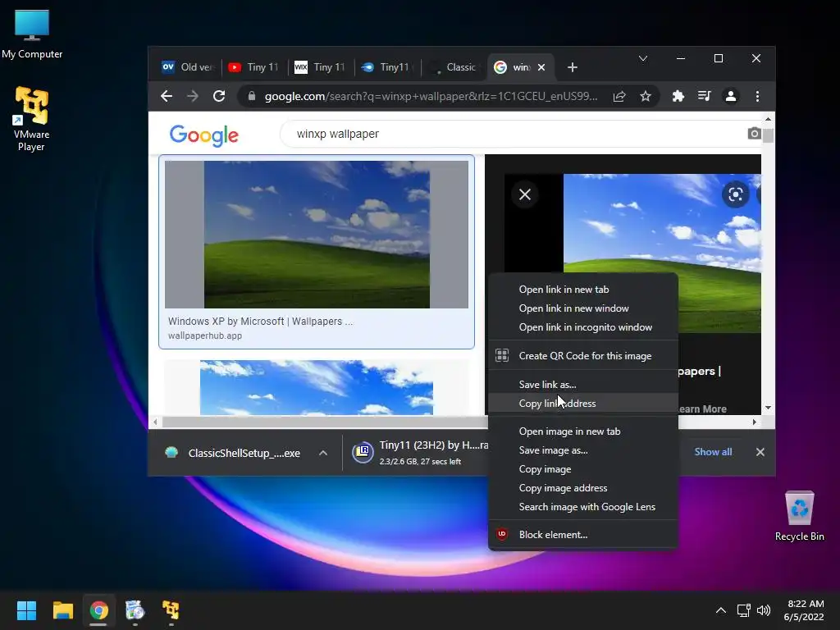Open Chrome extensions puzzle icon
The image size is (840, 630).
(x=678, y=97)
